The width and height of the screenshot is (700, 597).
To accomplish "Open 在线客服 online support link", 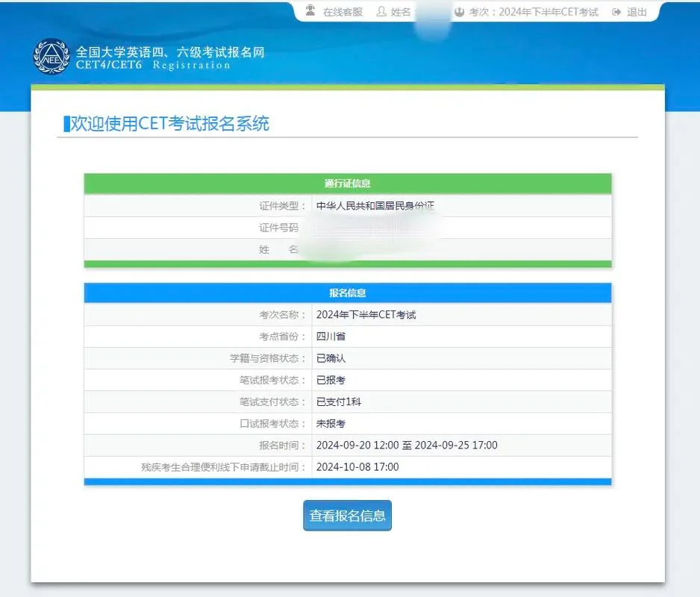I will point(343,12).
